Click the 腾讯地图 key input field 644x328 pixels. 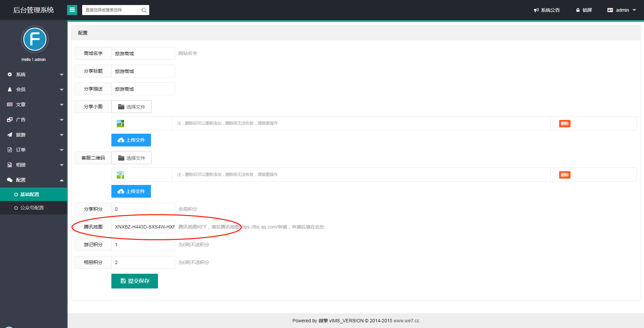(143, 227)
